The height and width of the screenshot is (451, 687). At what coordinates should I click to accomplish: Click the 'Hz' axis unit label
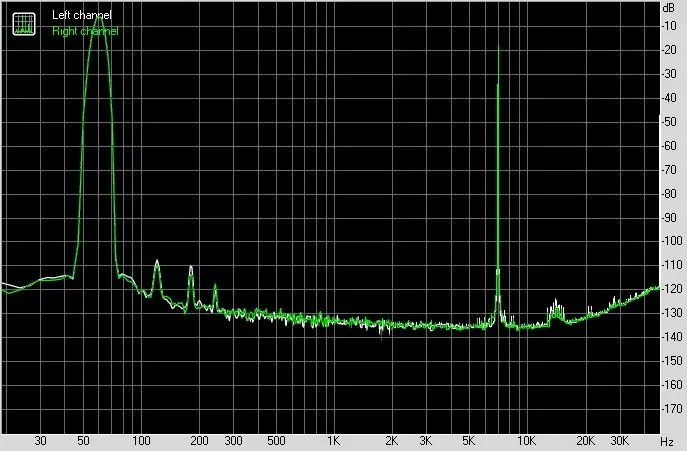(667, 442)
